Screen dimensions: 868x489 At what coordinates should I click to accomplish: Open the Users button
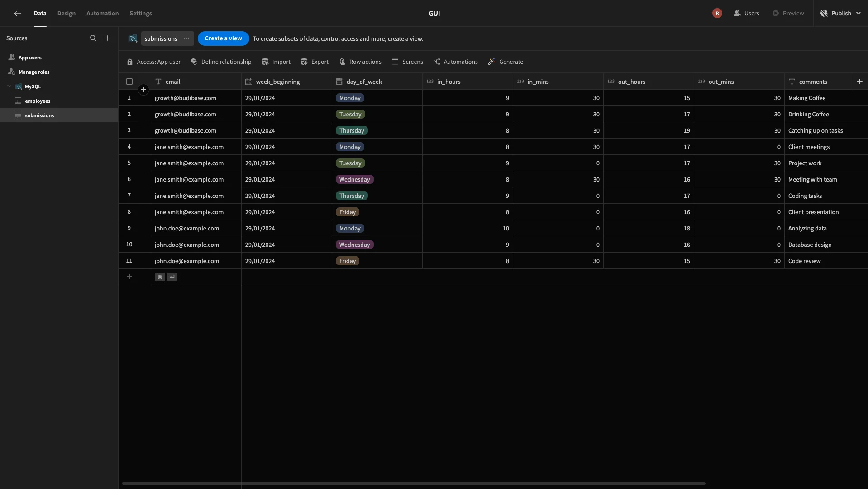(746, 13)
